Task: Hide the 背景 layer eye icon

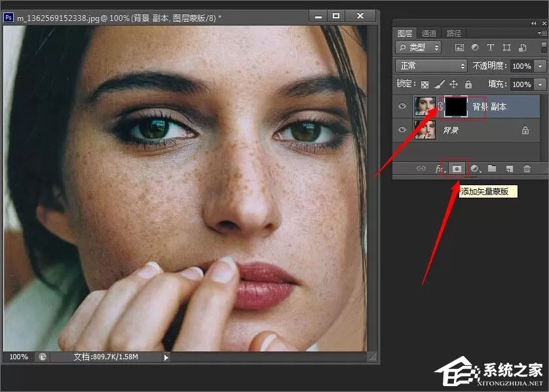Action: pos(402,130)
